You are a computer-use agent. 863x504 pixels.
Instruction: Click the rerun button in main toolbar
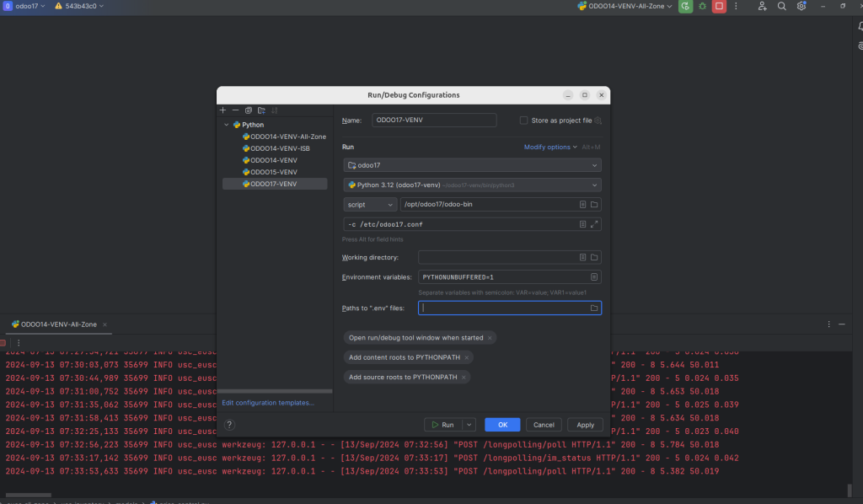685,6
